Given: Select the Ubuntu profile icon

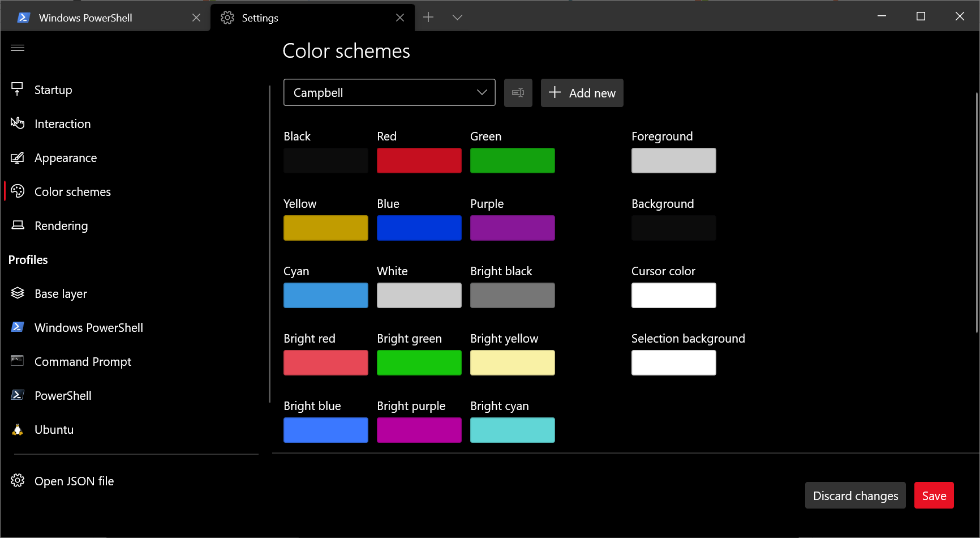Looking at the screenshot, I should point(17,429).
